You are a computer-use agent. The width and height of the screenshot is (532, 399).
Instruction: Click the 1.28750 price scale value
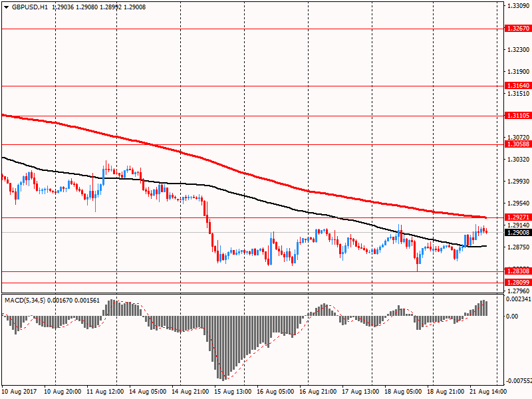click(519, 247)
